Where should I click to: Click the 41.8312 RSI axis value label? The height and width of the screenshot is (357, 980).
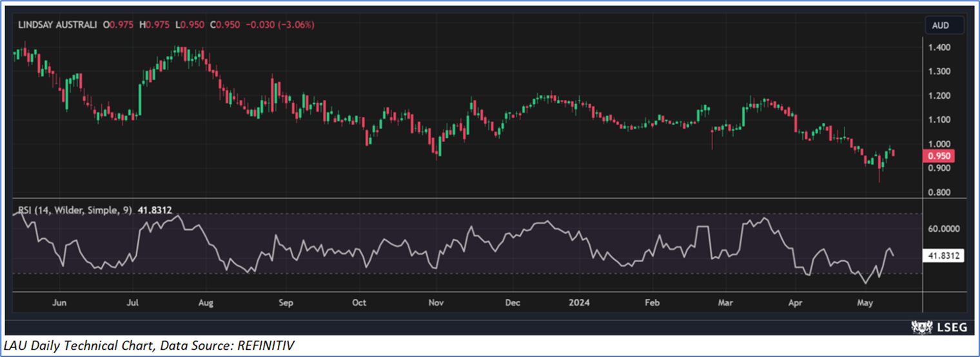click(x=944, y=256)
